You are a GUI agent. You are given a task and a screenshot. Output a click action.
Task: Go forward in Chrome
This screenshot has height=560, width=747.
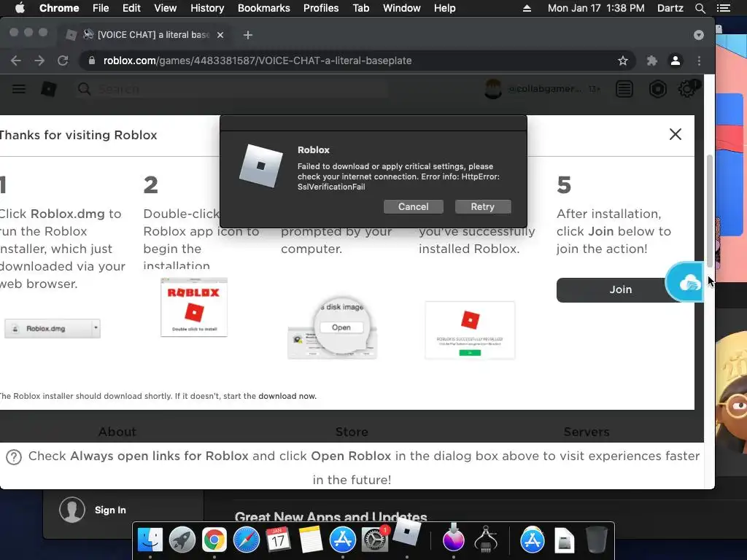(x=39, y=61)
